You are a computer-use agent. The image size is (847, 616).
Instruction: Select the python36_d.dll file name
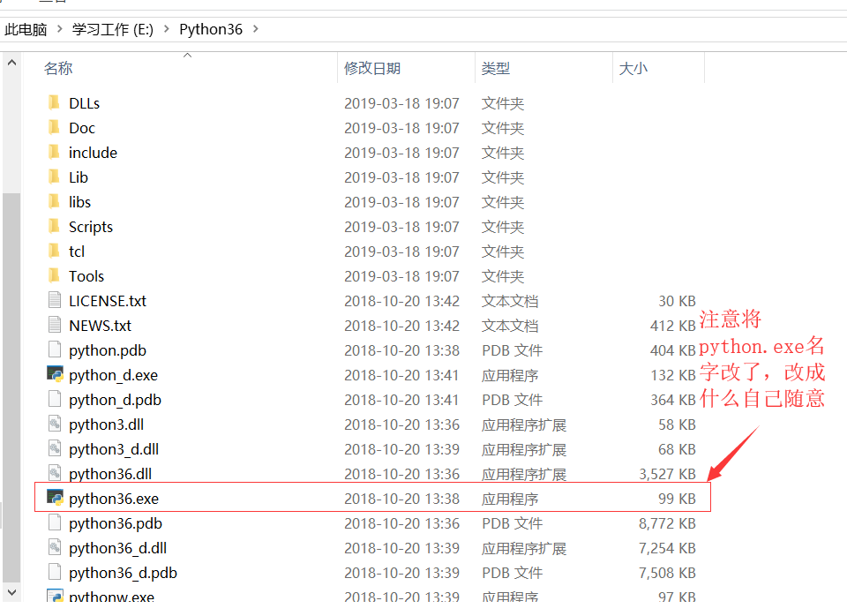117,548
